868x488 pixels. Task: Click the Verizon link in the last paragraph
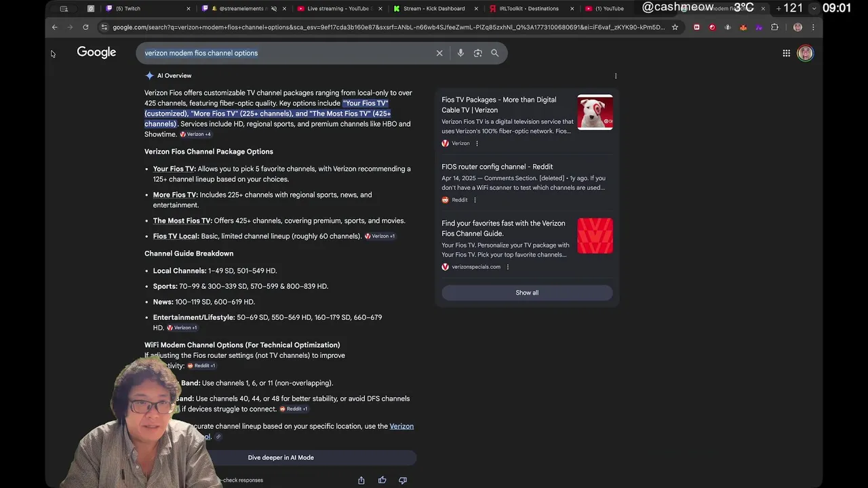coord(401,426)
